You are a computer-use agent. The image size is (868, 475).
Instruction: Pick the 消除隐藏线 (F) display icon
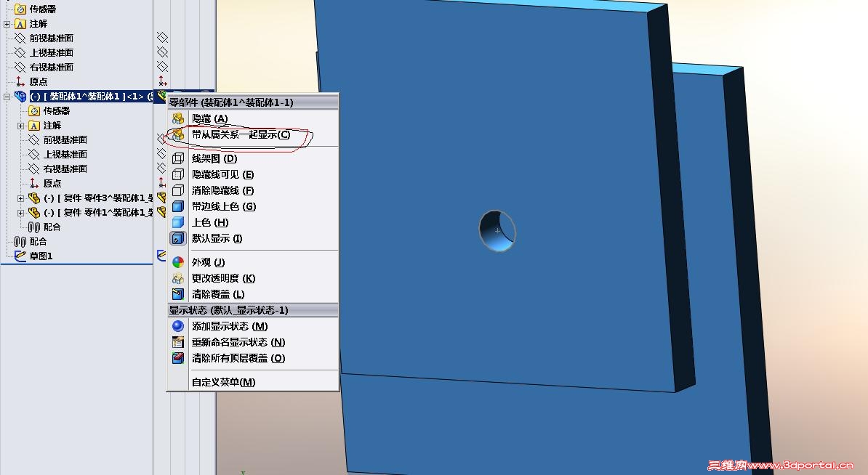(177, 190)
